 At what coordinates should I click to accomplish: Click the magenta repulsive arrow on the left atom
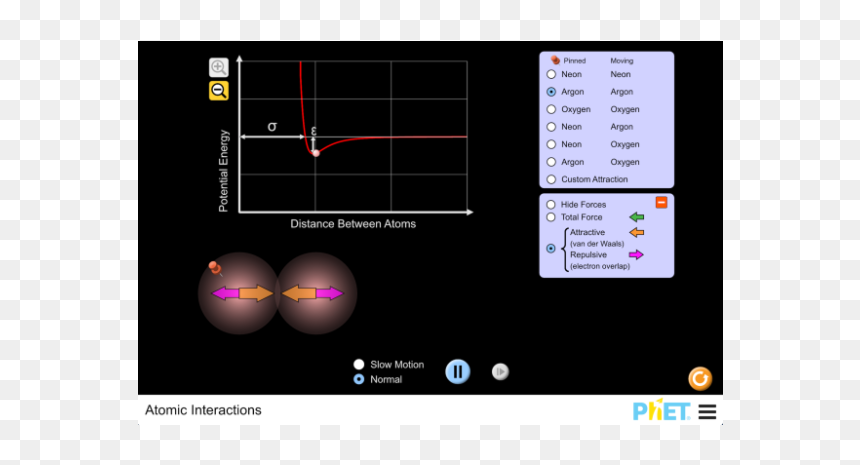click(x=225, y=293)
